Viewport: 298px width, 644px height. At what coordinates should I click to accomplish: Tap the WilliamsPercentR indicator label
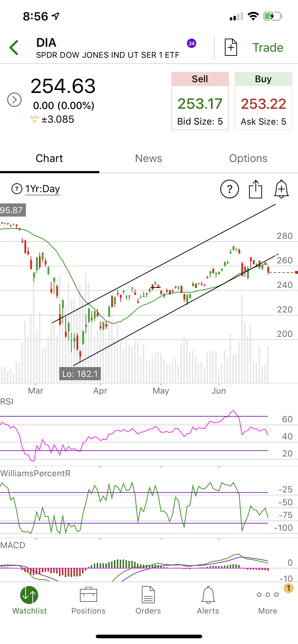tap(35, 473)
